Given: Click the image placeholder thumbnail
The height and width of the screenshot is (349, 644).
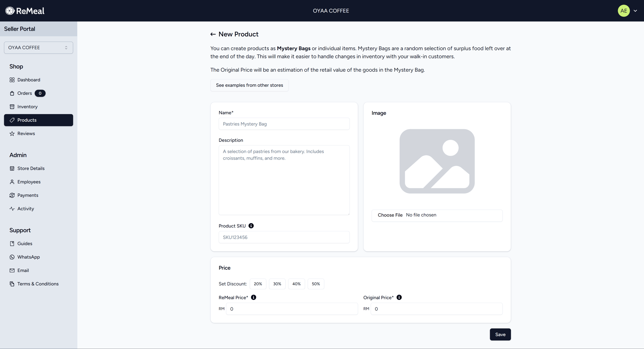Looking at the screenshot, I should (x=437, y=161).
